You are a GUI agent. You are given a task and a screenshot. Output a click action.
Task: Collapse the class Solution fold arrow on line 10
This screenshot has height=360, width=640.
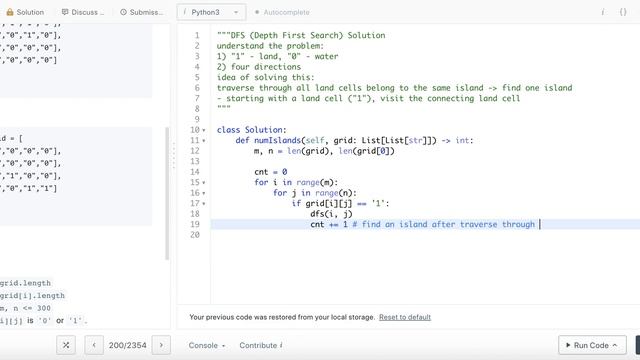[204, 130]
